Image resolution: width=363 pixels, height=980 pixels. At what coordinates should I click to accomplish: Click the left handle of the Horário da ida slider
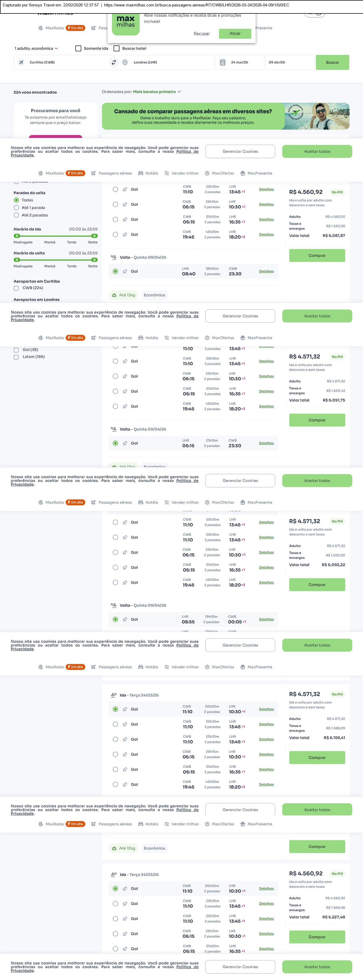click(x=17, y=236)
